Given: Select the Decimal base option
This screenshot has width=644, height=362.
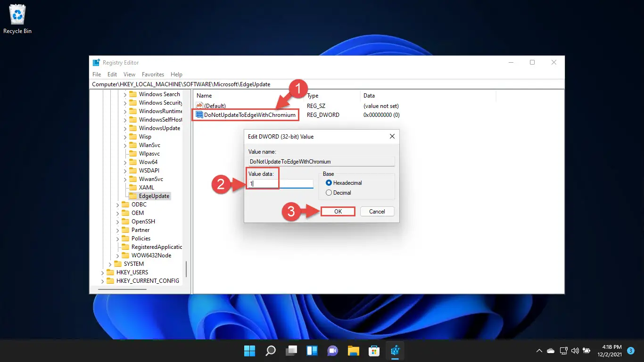Looking at the screenshot, I should tap(329, 193).
